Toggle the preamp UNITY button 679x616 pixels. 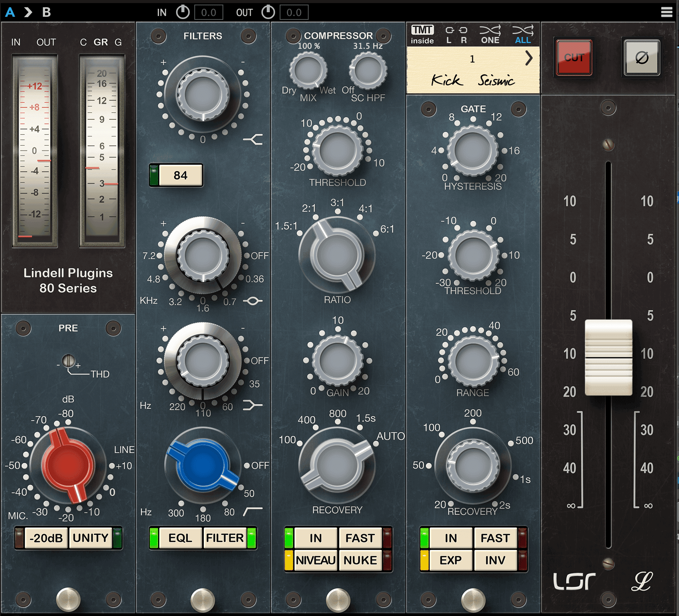[91, 538]
